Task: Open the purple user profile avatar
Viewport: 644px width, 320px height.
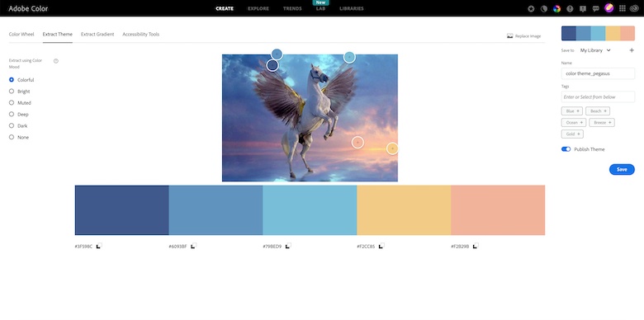Action: pyautogui.click(x=609, y=8)
